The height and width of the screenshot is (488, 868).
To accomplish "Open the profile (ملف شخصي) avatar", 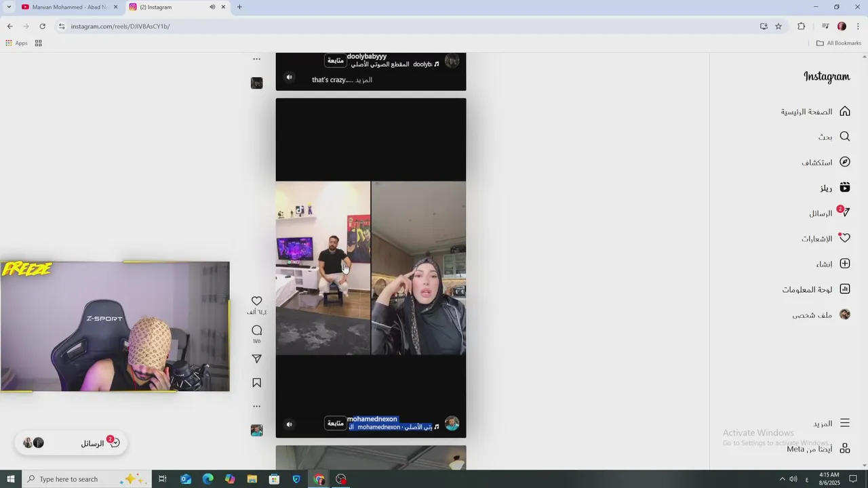I will coord(845,314).
